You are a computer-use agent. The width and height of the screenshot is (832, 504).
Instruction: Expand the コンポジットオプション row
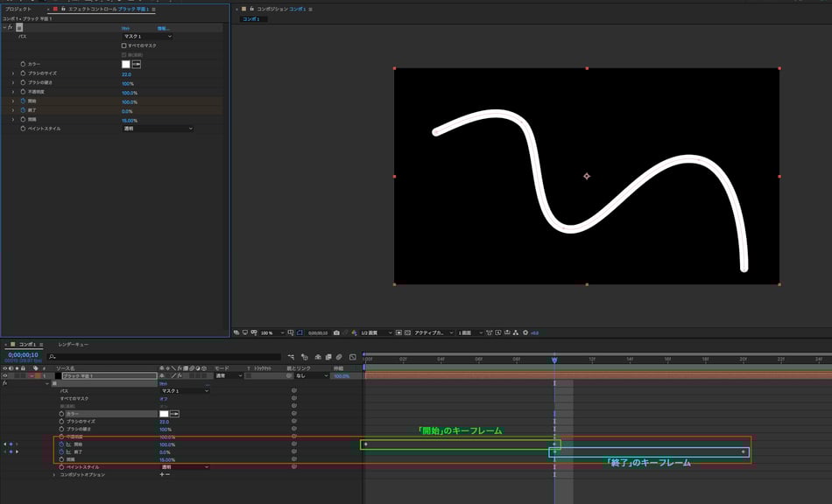coord(54,474)
